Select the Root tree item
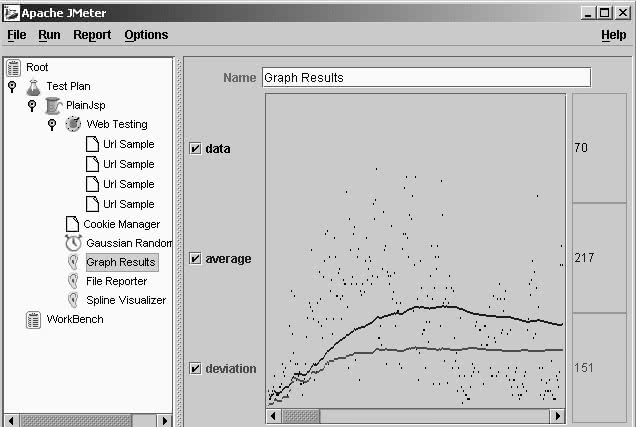This screenshot has width=636, height=427. (37, 67)
